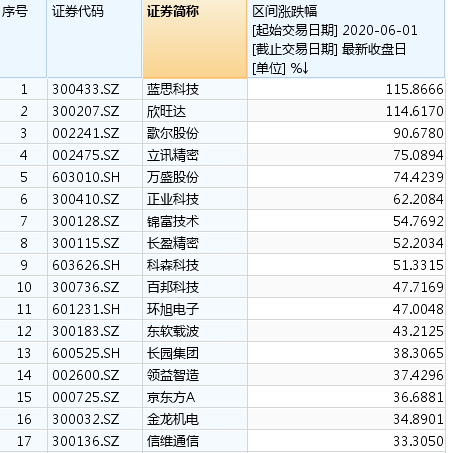Select row number 17
The width and height of the screenshot is (450, 453).
point(24,441)
